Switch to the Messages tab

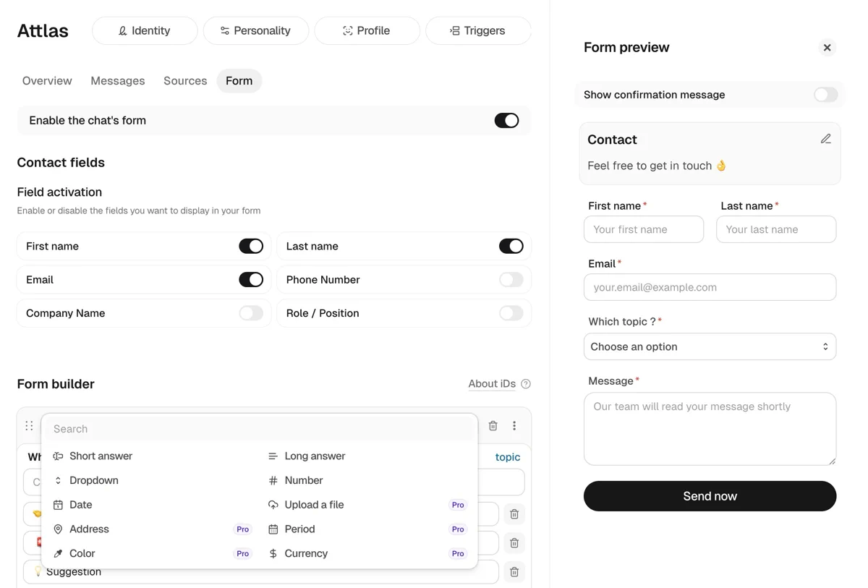(x=117, y=80)
